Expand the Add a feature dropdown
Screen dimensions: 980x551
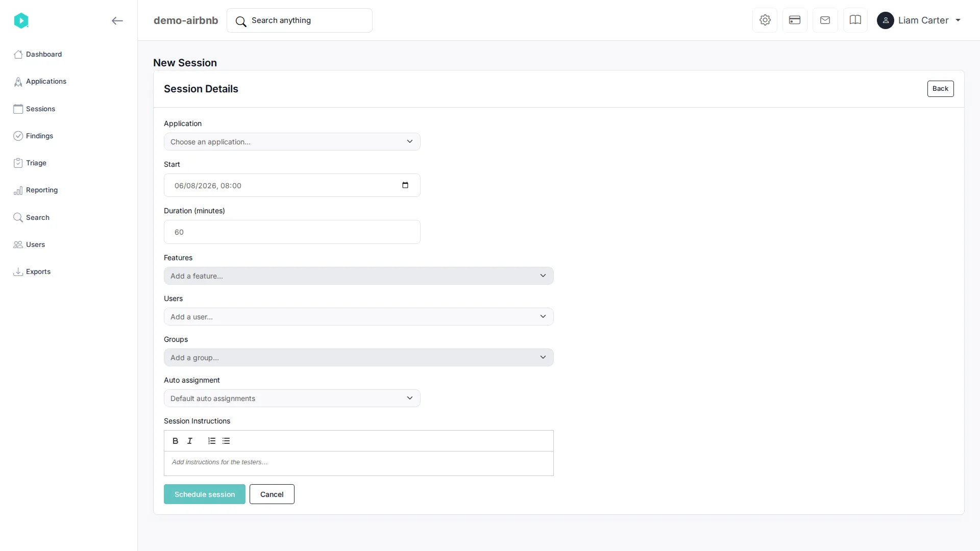click(358, 276)
